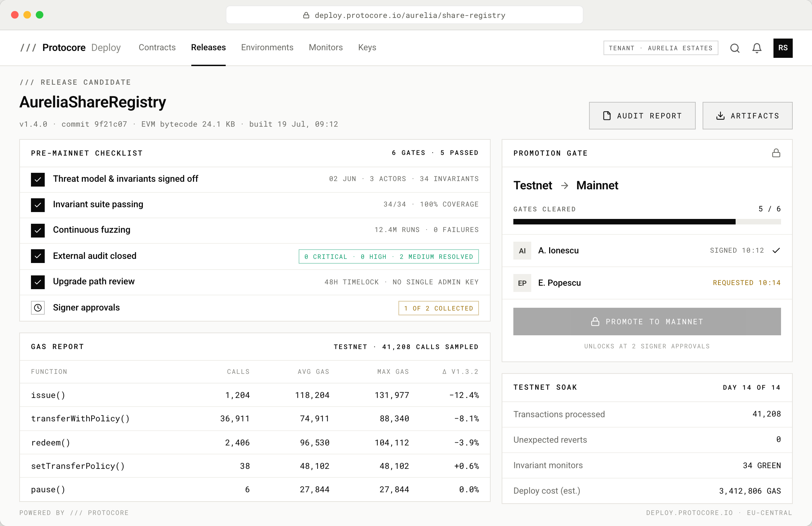812x526 pixels.
Task: Click the Δ V1.3.2 column header
Action: click(x=460, y=372)
